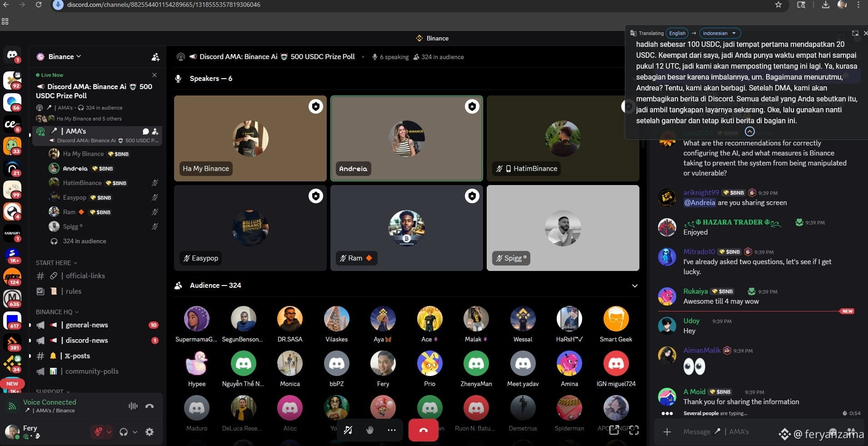The image size is (868, 446).
Task: Invite people using Binance header icon
Action: coord(155,57)
